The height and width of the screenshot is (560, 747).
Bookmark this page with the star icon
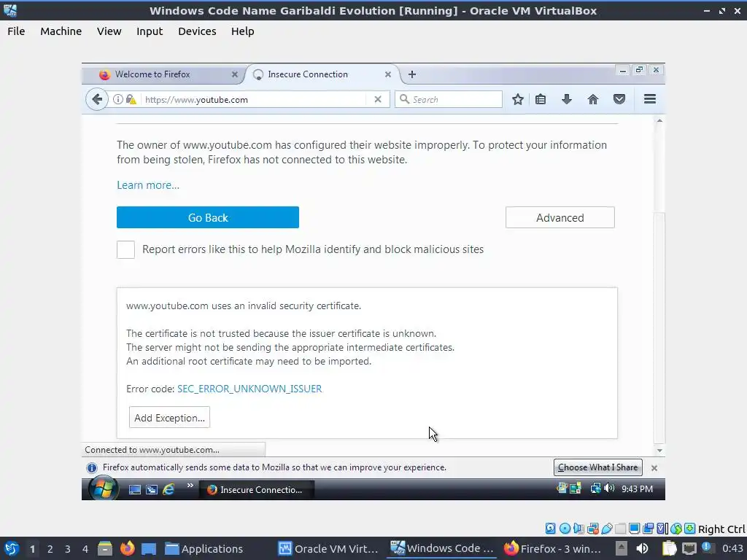click(518, 99)
